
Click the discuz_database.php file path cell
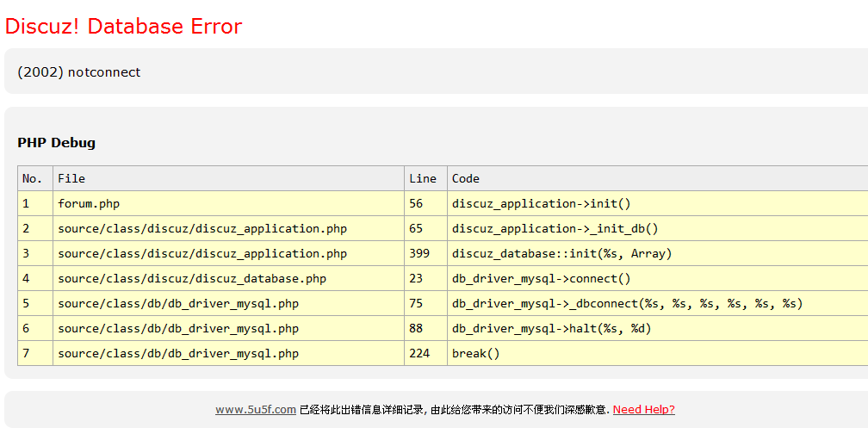click(192, 279)
